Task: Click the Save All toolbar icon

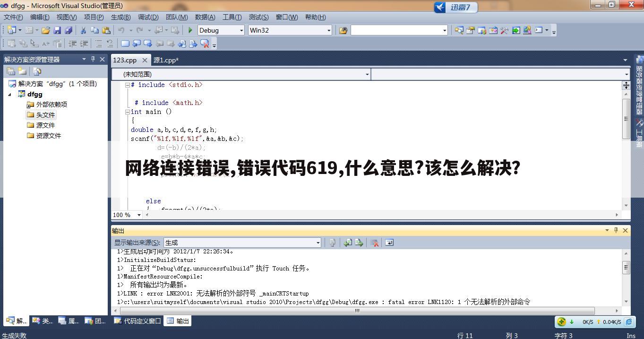Action: point(69,30)
